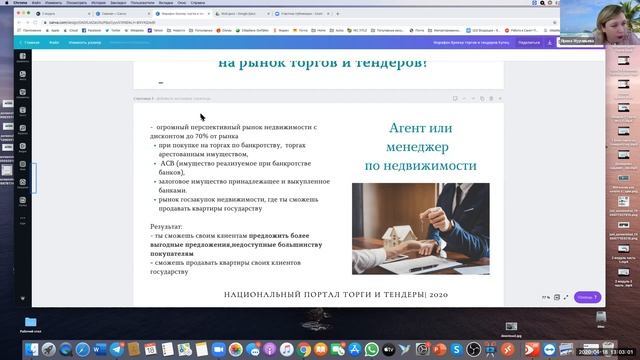Click the purple Help button
Screen dimensions: 640x360
587,297
